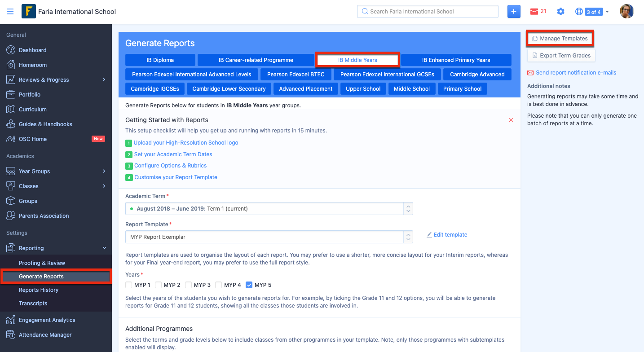
Task: Open the '3 of 4' help dropdown arrow
Action: [x=607, y=12]
